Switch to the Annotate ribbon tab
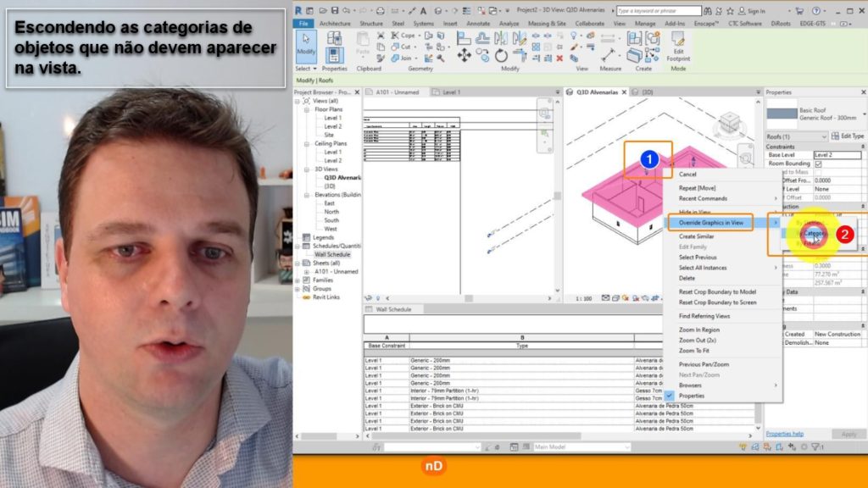868x488 pixels. pyautogui.click(x=480, y=24)
